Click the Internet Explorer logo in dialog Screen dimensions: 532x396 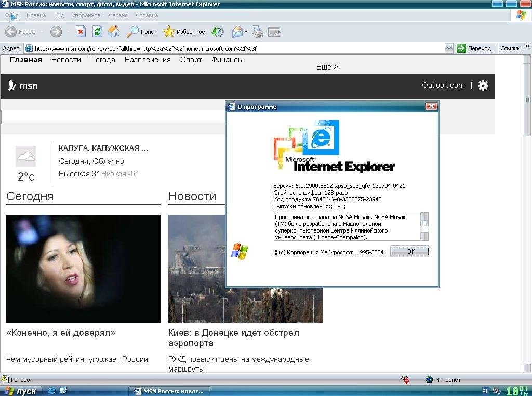[334, 146]
